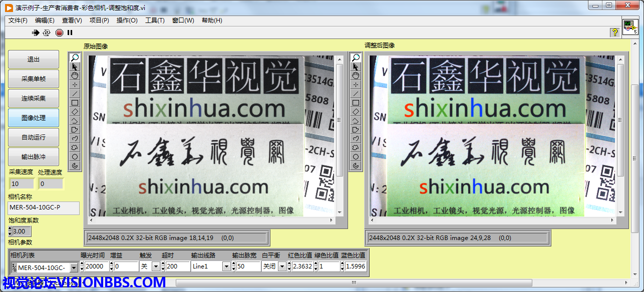Click vertical scrollbar of 原始图像 display
Viewport: 644px width, 292px height.
(x=340, y=135)
